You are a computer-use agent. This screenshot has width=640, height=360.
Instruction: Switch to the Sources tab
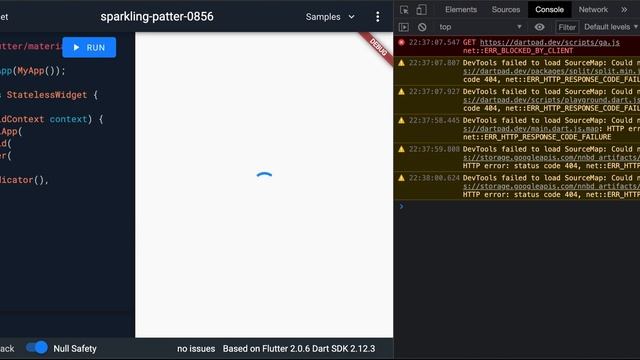506,9
